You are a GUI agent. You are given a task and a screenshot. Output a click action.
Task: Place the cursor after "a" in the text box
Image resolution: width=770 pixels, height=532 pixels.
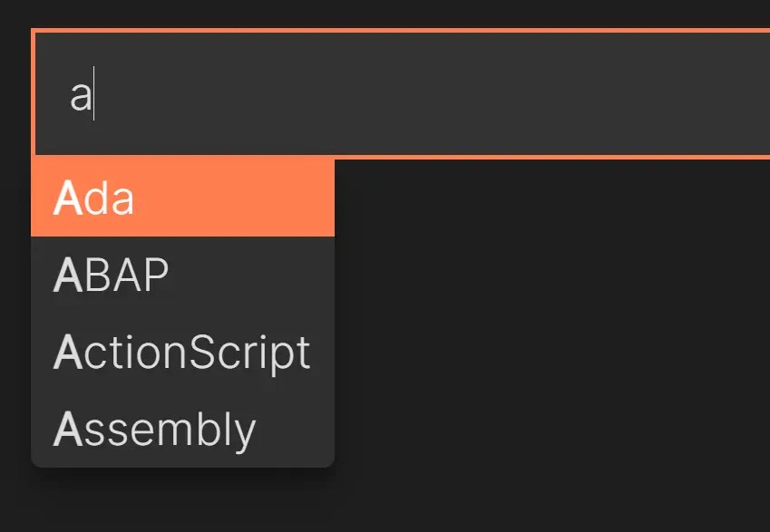point(94,94)
